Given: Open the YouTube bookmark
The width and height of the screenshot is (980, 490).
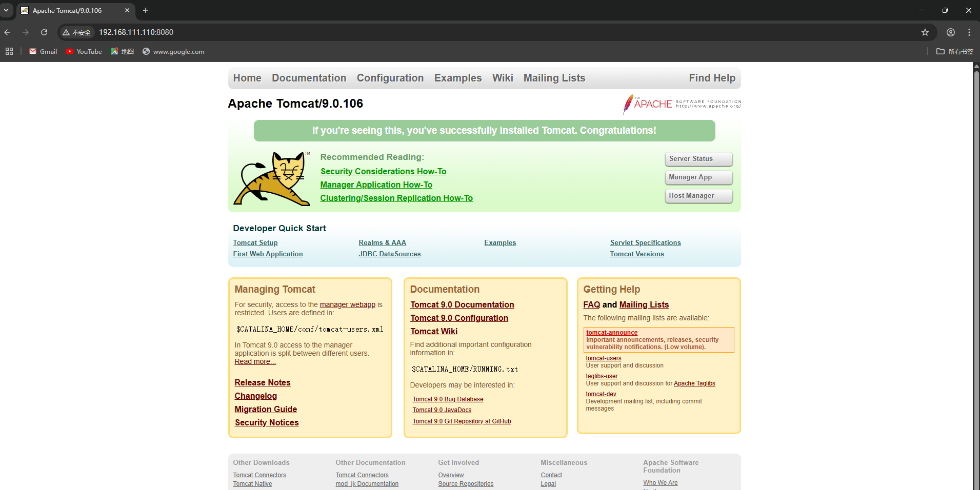Looking at the screenshot, I should click(x=84, y=51).
